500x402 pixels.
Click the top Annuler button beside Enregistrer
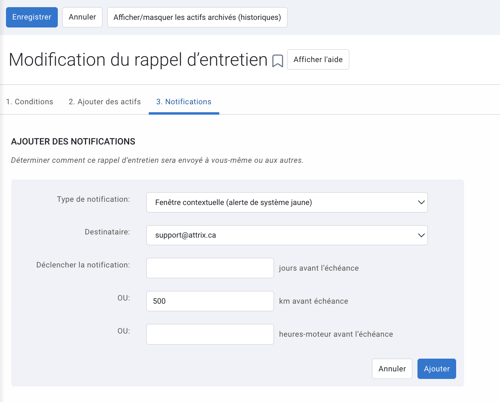point(82,17)
